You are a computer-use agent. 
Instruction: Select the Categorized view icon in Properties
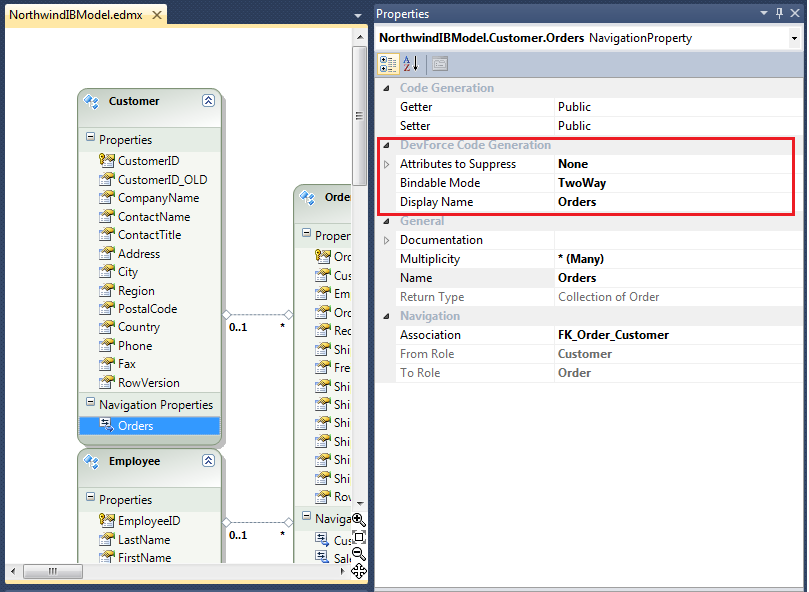(x=388, y=64)
